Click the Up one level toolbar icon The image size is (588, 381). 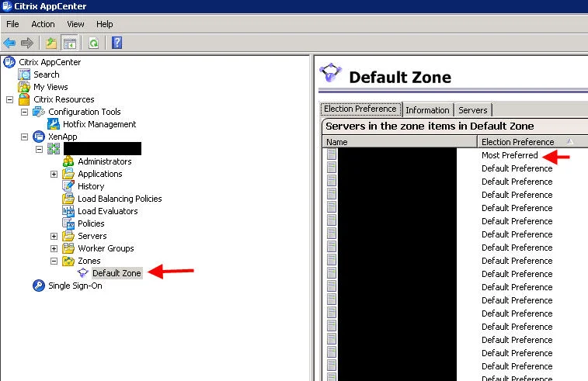(51, 43)
